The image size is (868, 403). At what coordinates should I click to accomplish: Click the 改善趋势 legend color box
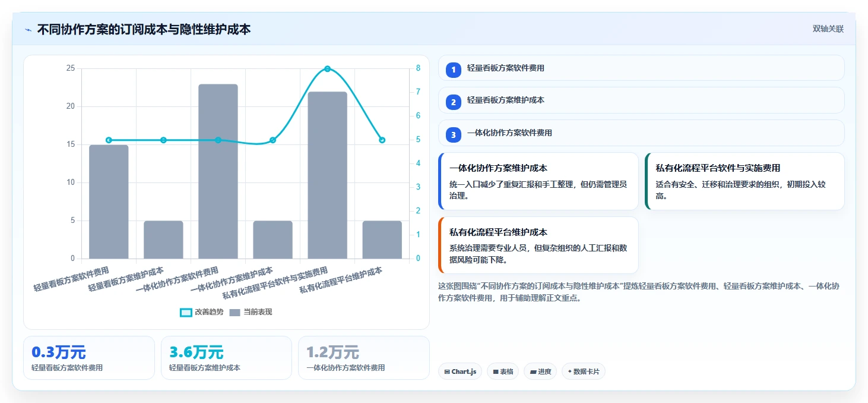click(x=186, y=312)
